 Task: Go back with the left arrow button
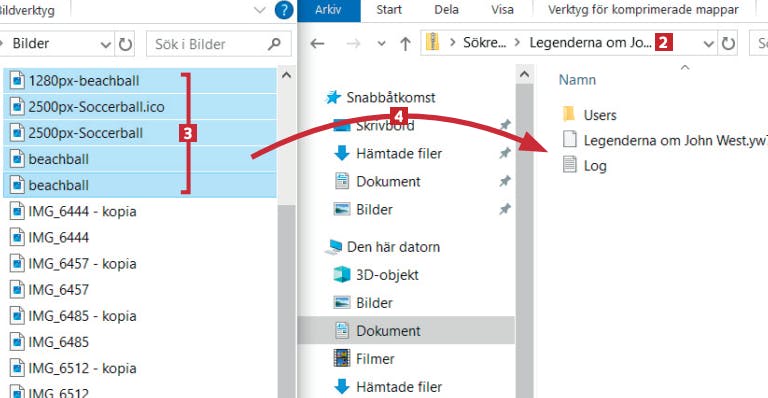[x=317, y=44]
